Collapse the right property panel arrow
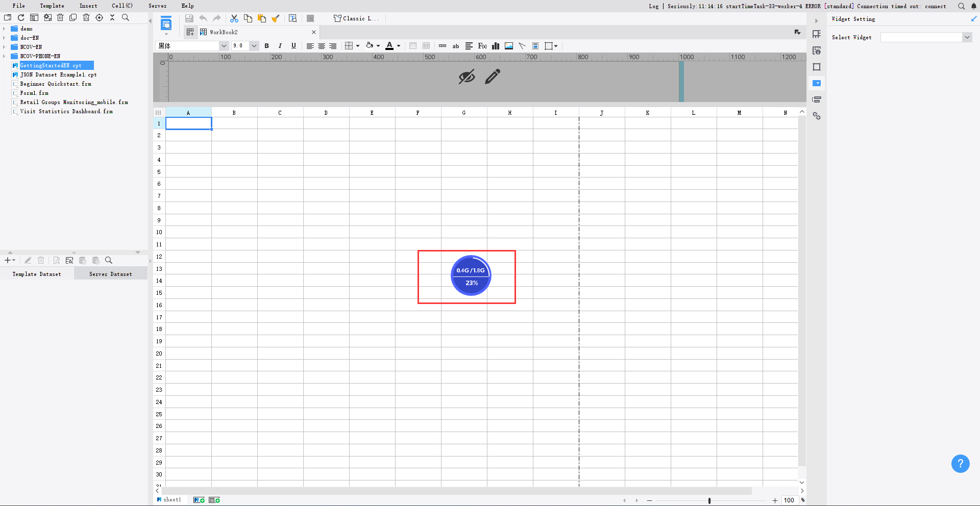This screenshot has width=980, height=506. [x=816, y=21]
